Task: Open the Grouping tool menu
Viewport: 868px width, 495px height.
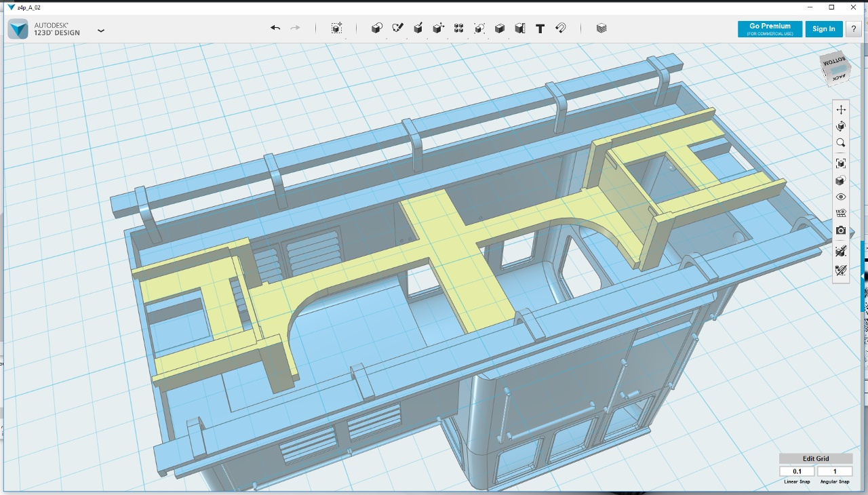Action: coord(479,28)
